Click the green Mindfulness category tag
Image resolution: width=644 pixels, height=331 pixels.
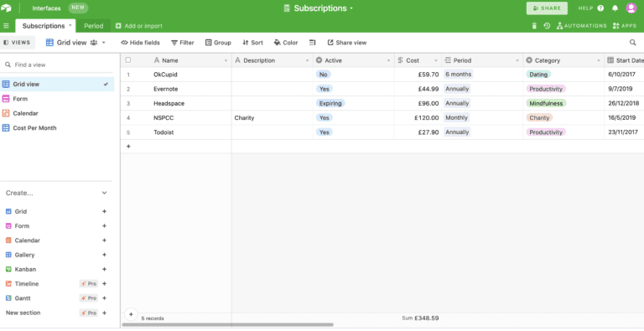(546, 103)
